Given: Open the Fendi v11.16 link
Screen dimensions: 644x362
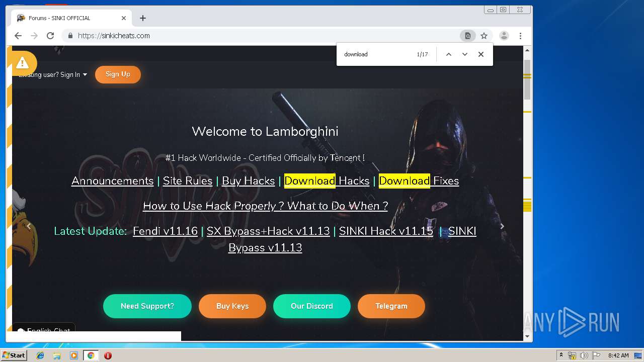Looking at the screenshot, I should (x=165, y=231).
